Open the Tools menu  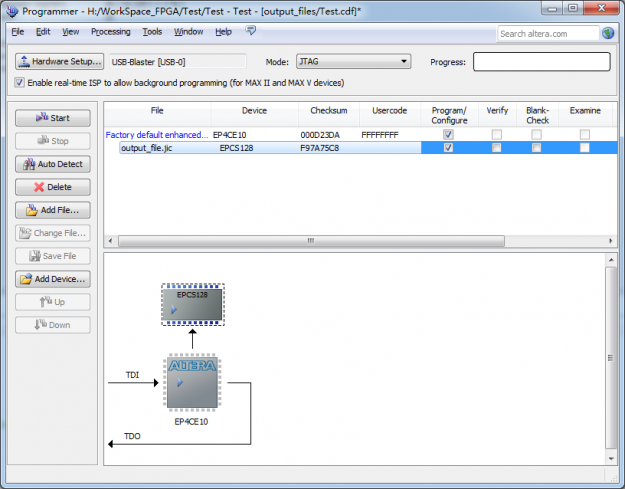[152, 31]
